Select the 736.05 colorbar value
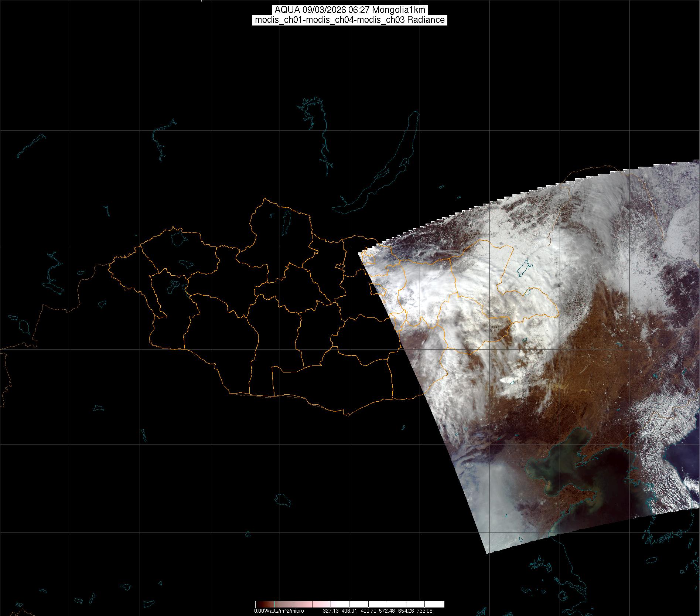Viewport: 700px width, 616px height. 424,611
